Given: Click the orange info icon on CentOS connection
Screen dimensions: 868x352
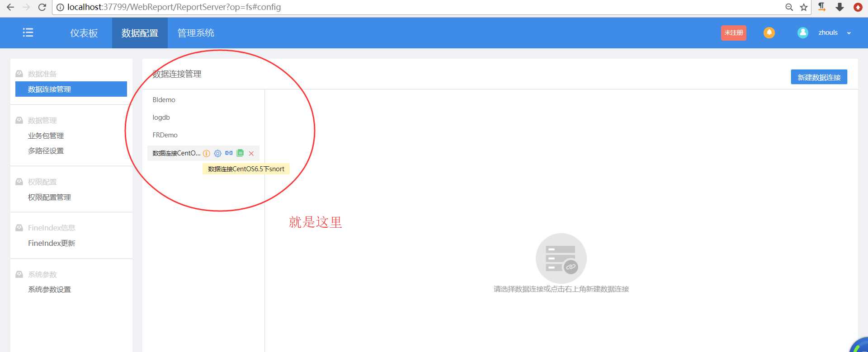Looking at the screenshot, I should coord(207,153).
